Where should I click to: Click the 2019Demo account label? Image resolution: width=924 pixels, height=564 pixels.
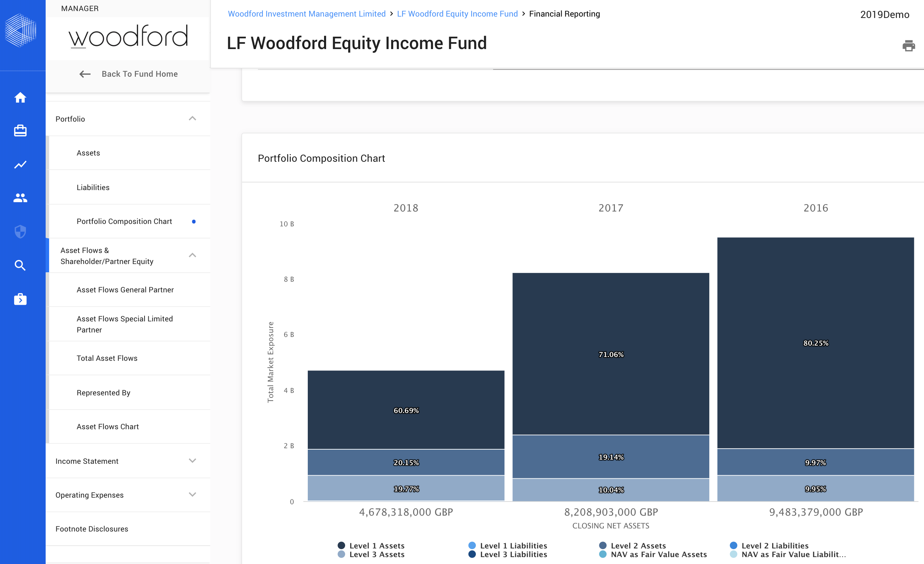pyautogui.click(x=885, y=15)
